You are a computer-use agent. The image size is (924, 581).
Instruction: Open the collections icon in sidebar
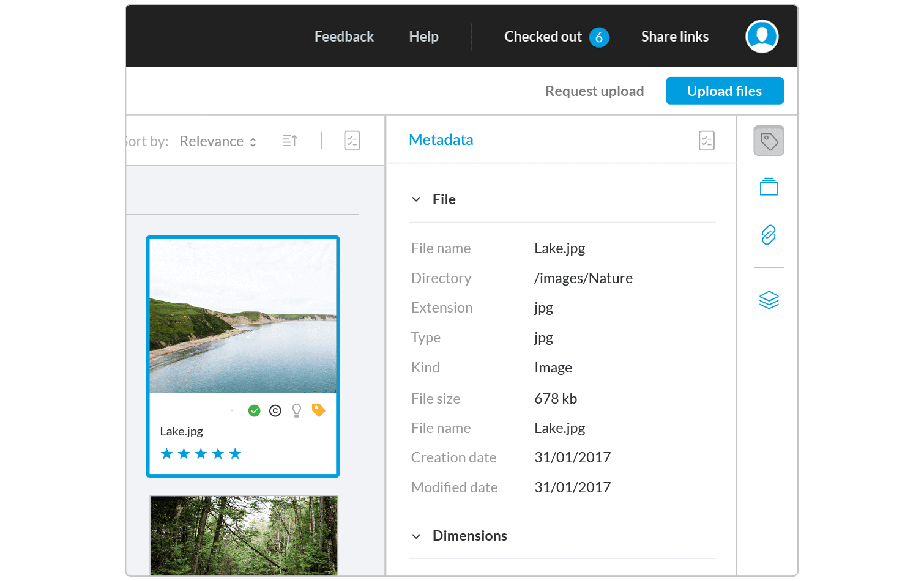[x=769, y=187]
